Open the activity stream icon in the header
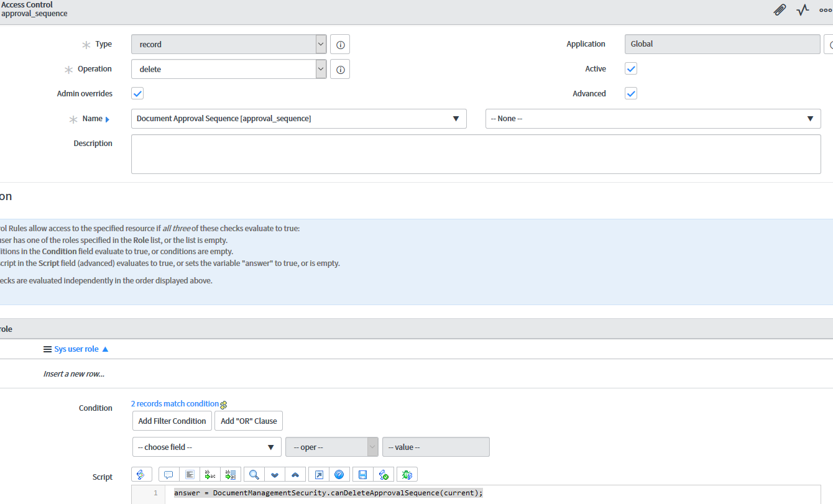Image resolution: width=833 pixels, height=504 pixels. tap(803, 10)
